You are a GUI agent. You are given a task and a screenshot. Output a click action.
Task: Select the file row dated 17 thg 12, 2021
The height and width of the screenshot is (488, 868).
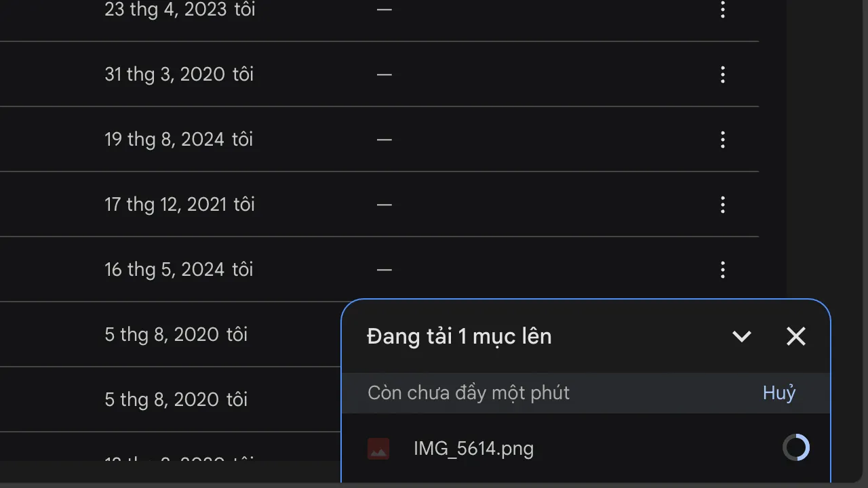[180, 205]
